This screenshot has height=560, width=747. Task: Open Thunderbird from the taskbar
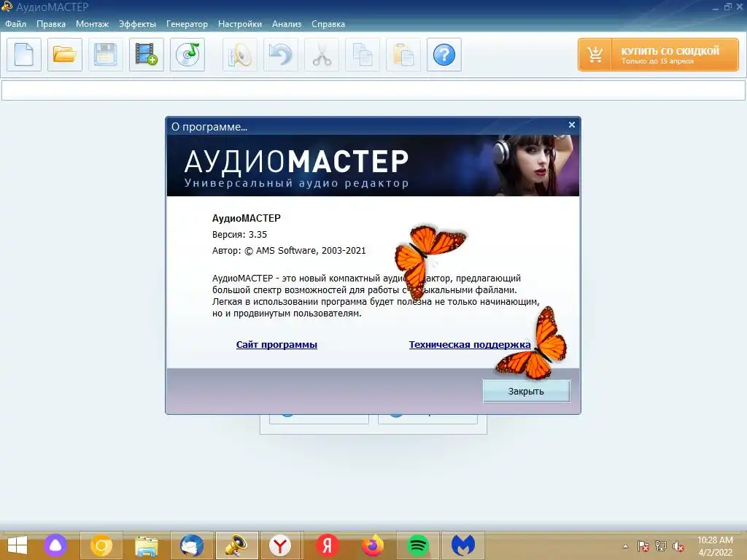(x=192, y=545)
